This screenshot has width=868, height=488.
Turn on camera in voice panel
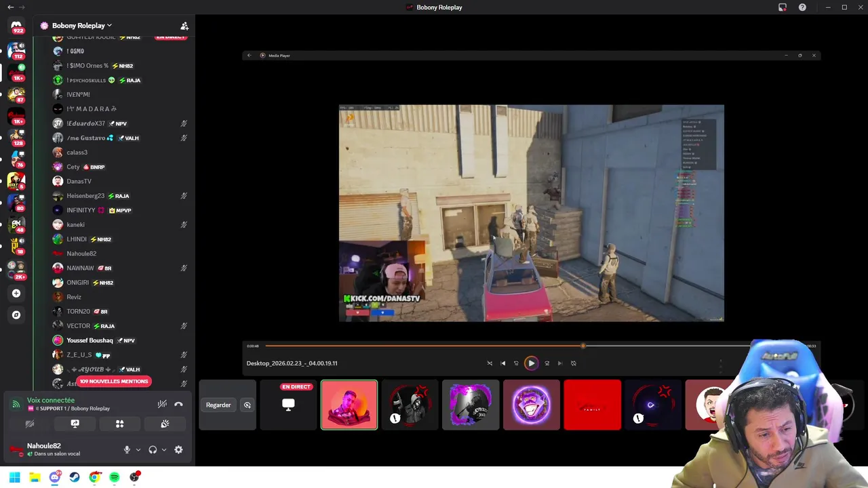(30, 424)
